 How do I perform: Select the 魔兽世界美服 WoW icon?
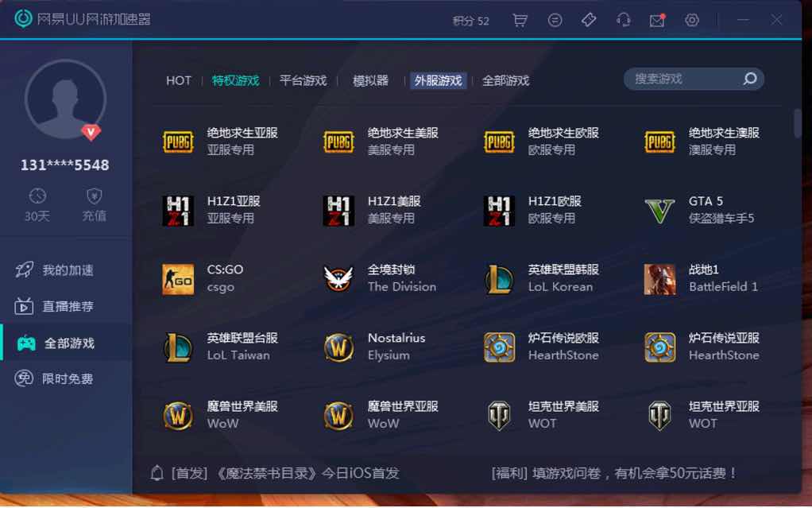tap(178, 416)
